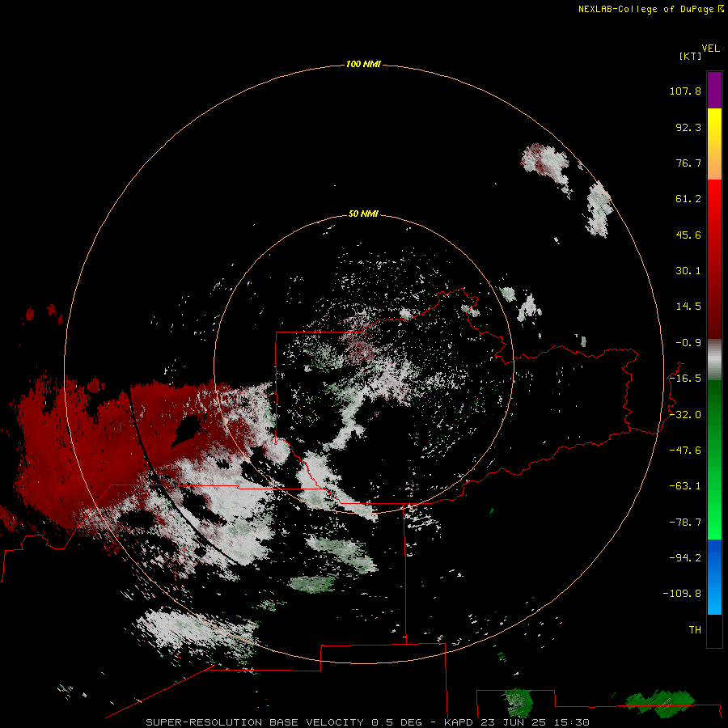Click the 14.5 velocity scale value
This screenshot has height=728, width=728.
pos(688,307)
